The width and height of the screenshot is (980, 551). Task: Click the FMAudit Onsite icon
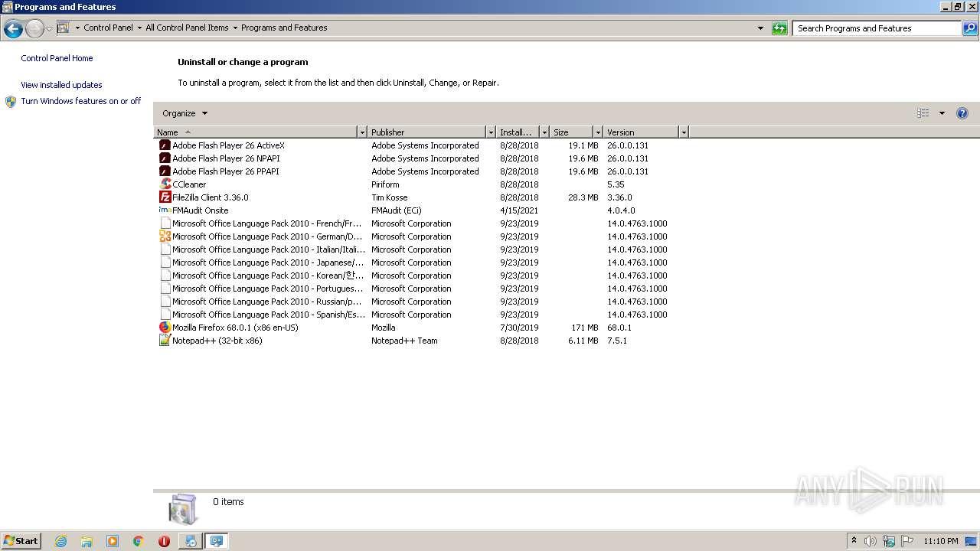point(165,210)
